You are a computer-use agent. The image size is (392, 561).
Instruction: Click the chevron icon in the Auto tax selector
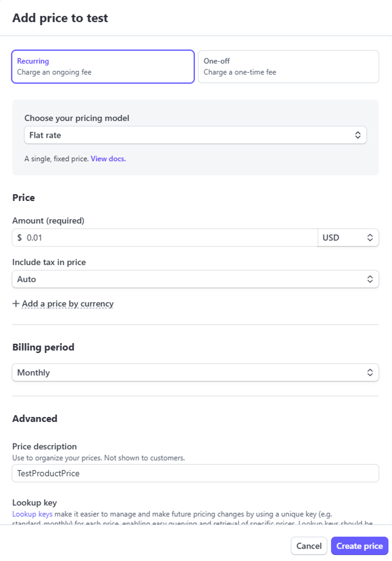tap(370, 279)
